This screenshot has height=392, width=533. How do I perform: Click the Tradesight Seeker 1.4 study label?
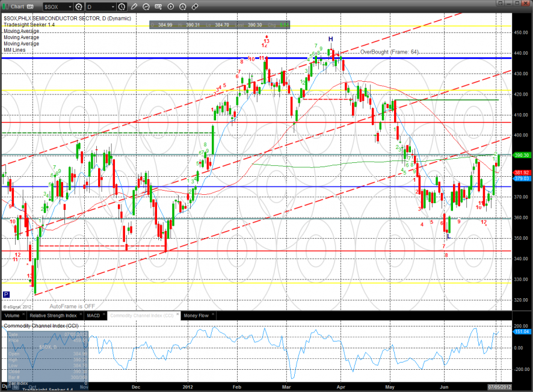[29, 25]
